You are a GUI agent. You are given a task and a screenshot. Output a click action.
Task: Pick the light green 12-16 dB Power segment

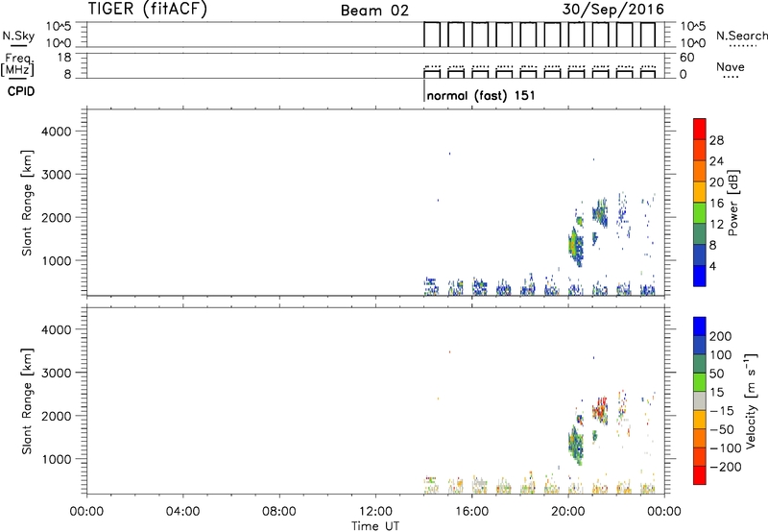point(700,213)
